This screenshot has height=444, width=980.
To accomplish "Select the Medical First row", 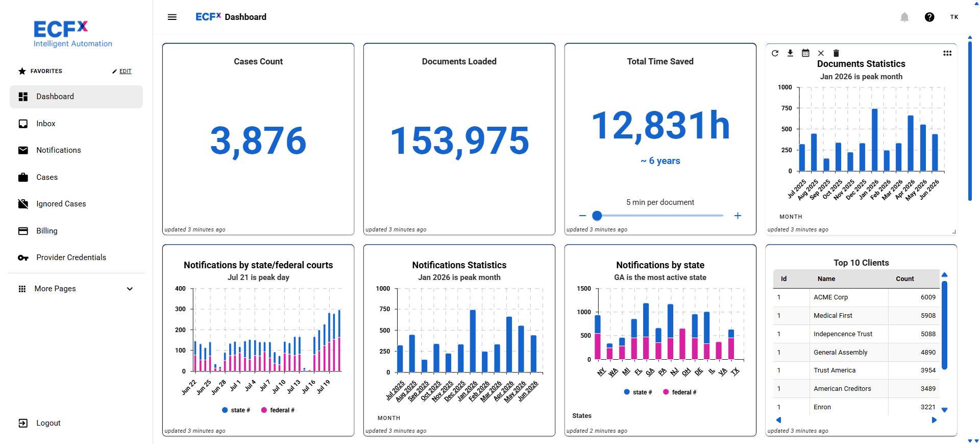I will [856, 316].
